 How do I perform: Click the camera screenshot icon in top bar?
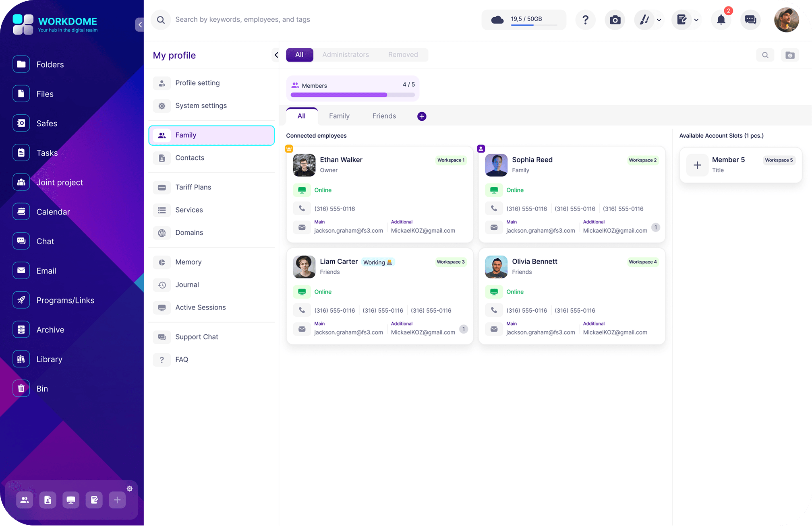click(x=615, y=20)
